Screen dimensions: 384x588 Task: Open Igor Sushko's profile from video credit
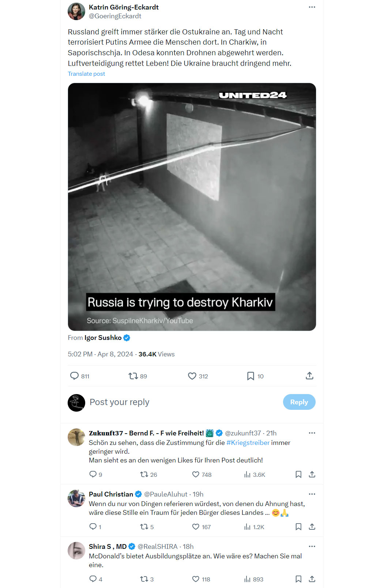(103, 338)
